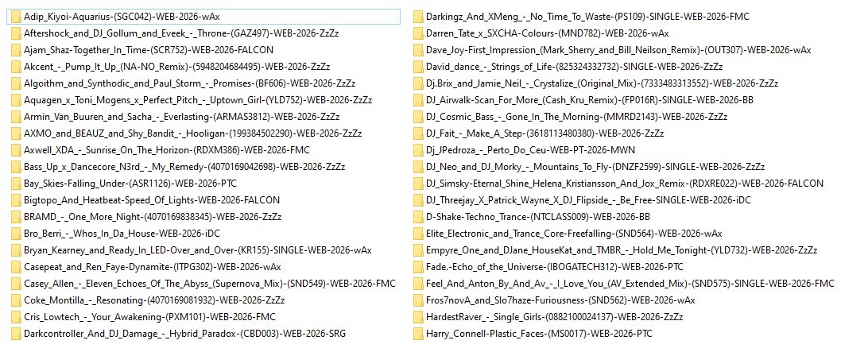The height and width of the screenshot is (348, 868).
Task: Click folder icon for David_dance Strings_of_Life
Action: click(418, 67)
